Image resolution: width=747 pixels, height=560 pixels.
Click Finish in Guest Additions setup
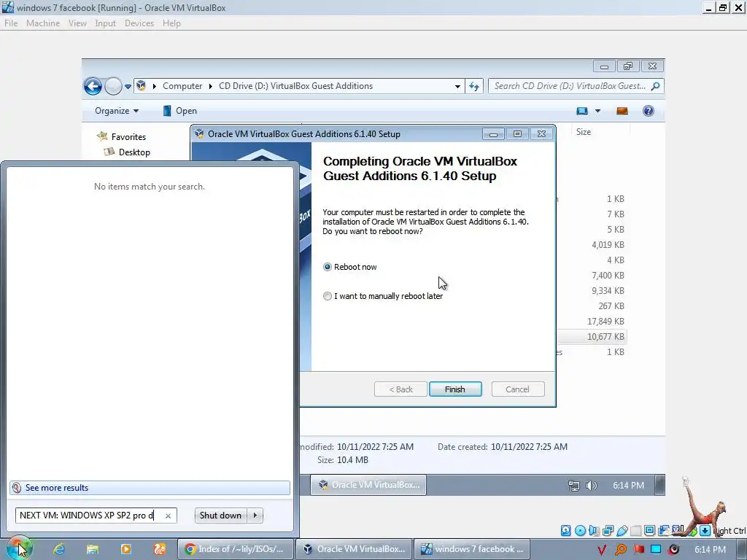click(x=455, y=389)
